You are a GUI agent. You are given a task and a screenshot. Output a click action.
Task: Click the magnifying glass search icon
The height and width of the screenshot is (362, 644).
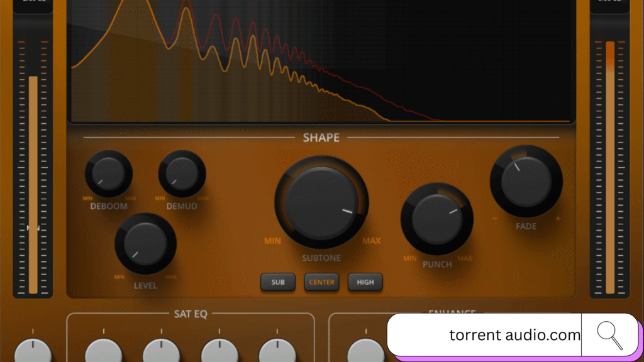coord(609,335)
